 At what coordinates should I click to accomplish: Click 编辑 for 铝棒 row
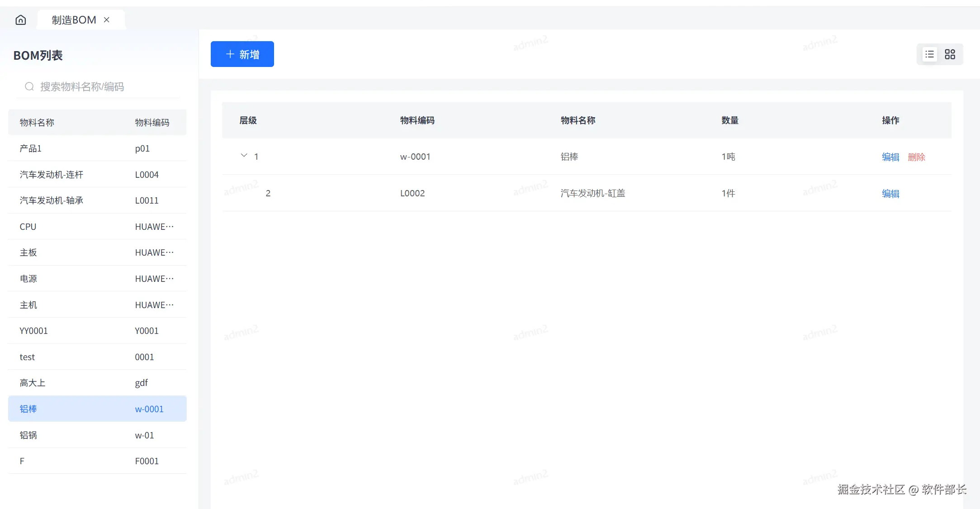tap(890, 157)
